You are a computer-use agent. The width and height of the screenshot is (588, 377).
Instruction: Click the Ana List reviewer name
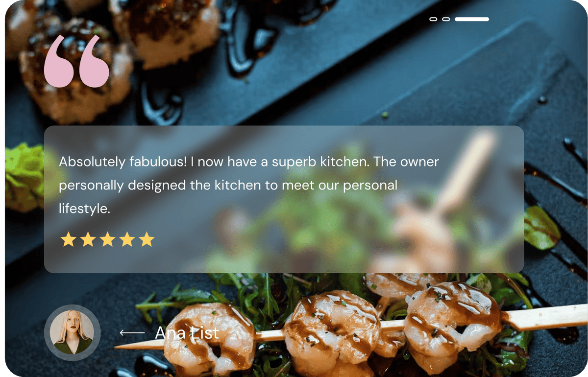(x=187, y=333)
